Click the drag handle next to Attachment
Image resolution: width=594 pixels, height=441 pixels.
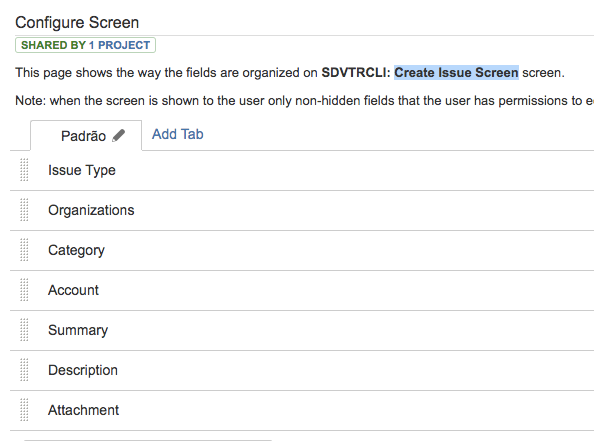point(24,410)
